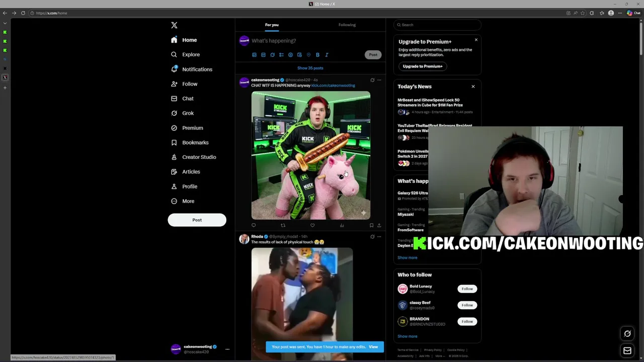Reply to cakeonwooting post
Image resolution: width=644 pixels, height=362 pixels.
254,225
